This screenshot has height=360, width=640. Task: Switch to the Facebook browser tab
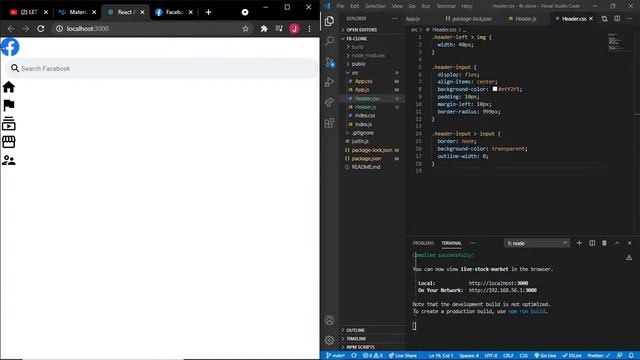click(173, 12)
